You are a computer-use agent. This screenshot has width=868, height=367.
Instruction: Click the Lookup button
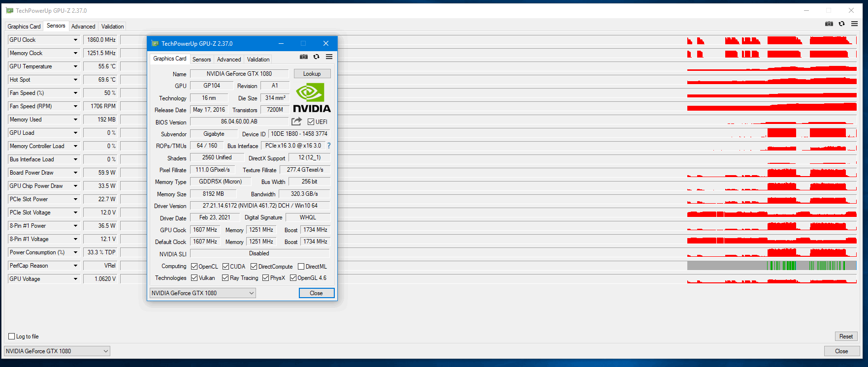pos(312,74)
